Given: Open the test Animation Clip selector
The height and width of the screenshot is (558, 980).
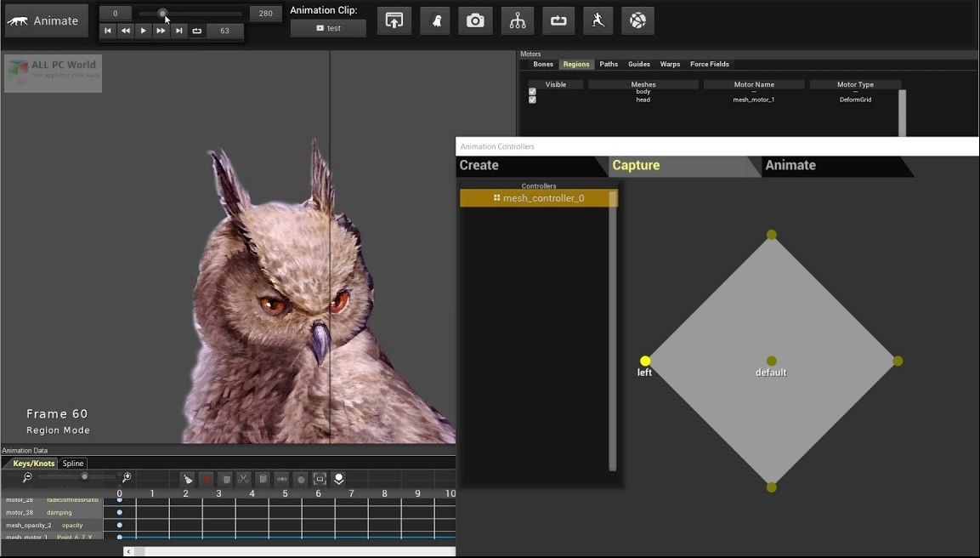Looking at the screenshot, I should tap(328, 27).
